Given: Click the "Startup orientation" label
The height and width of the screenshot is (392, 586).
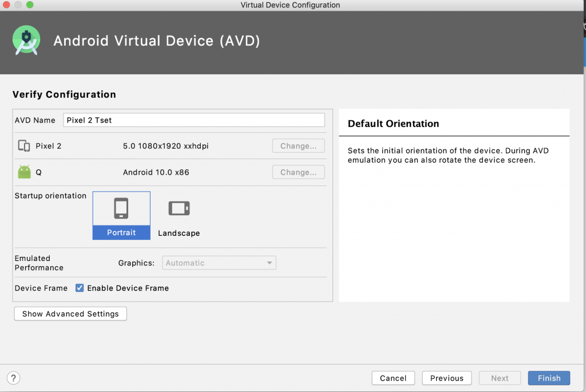Looking at the screenshot, I should coord(50,196).
